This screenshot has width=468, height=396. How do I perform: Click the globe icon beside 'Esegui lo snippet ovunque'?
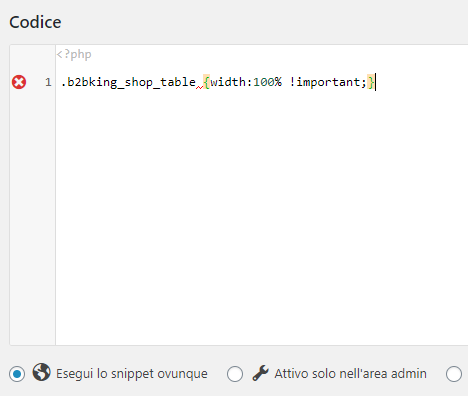tap(42, 372)
